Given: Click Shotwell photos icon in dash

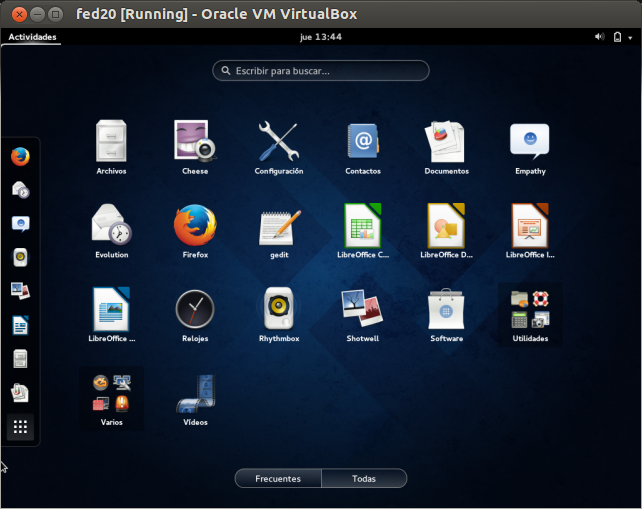Looking at the screenshot, I should pyautogui.click(x=20, y=291).
